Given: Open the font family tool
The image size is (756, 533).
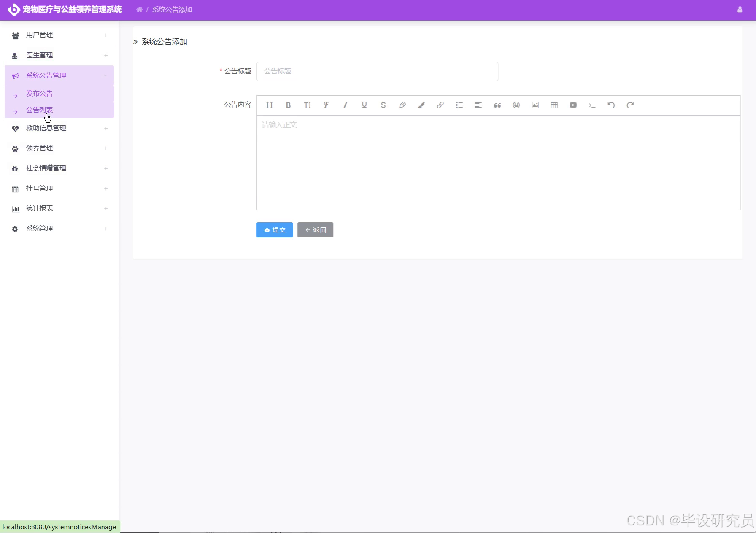Looking at the screenshot, I should tap(326, 105).
